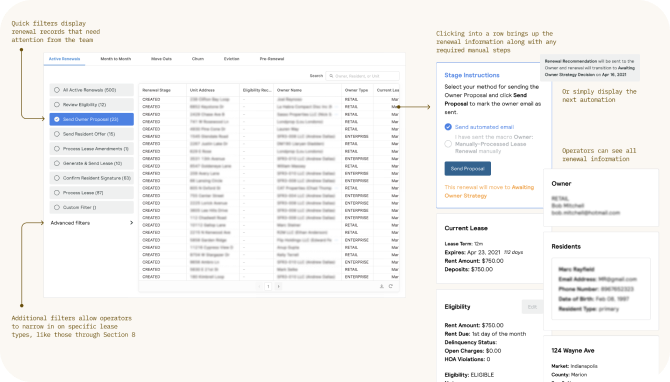The height and width of the screenshot is (382, 670).
Task: Click the 'Residents' card heading
Action: [566, 247]
